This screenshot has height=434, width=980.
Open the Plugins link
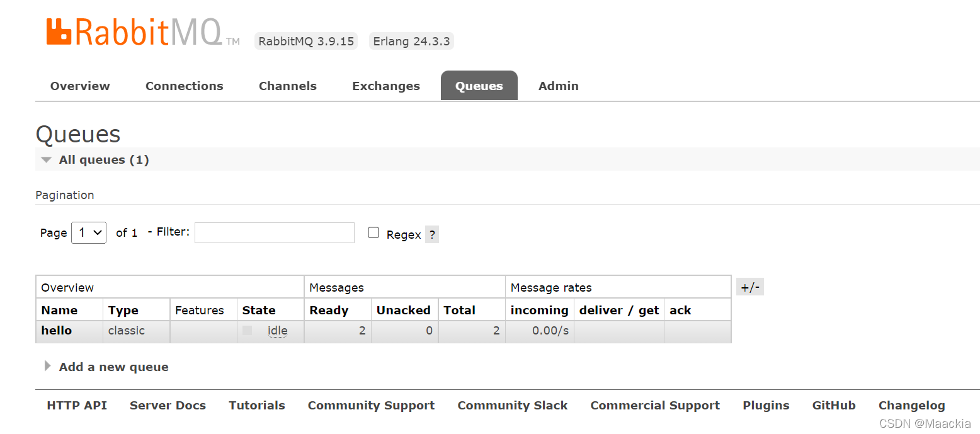(x=766, y=405)
